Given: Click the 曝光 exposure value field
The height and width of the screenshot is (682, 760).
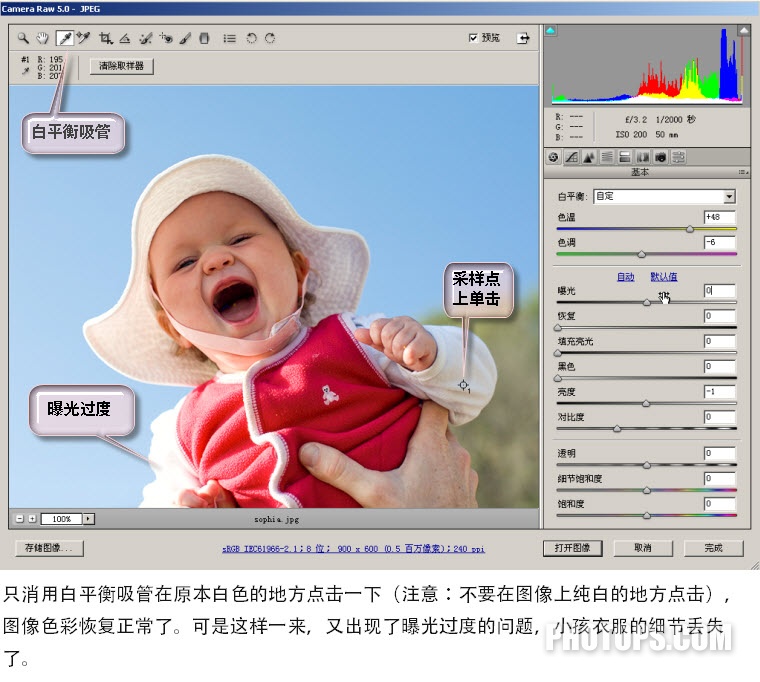Looking at the screenshot, I should point(720,290).
